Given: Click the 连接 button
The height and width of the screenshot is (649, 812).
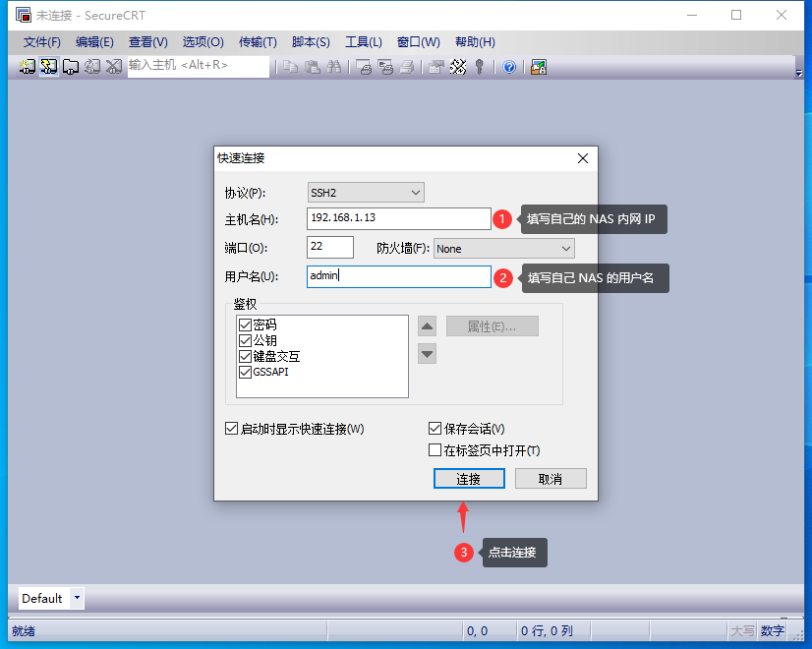Looking at the screenshot, I should (x=469, y=479).
